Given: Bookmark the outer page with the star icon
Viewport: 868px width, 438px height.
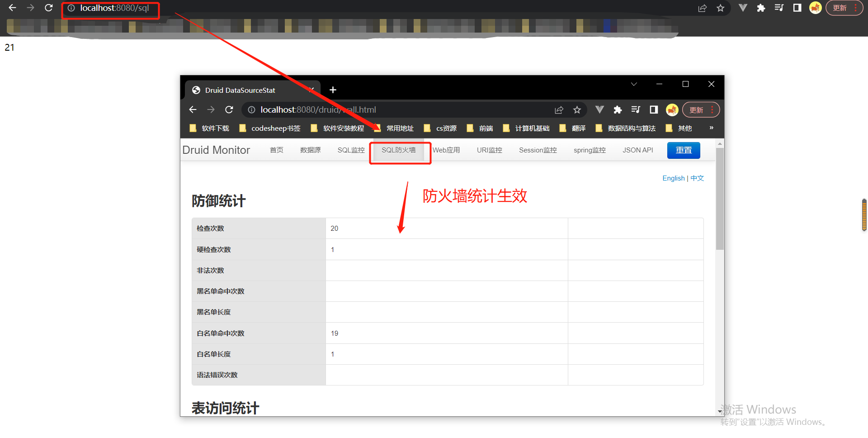Looking at the screenshot, I should click(x=721, y=8).
